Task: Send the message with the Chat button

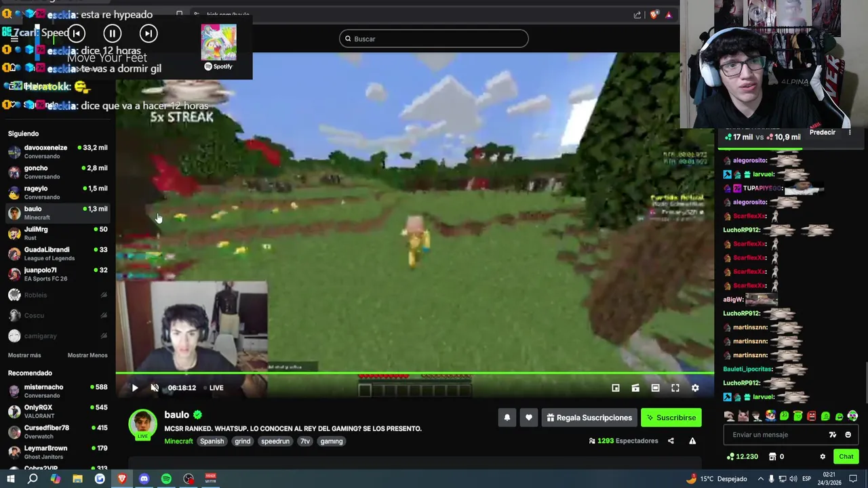Action: [x=846, y=457]
